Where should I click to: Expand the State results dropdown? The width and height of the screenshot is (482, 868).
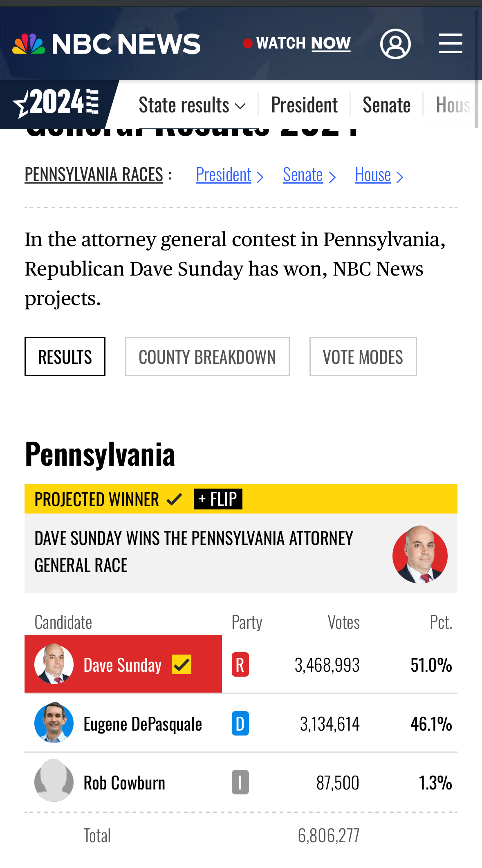tap(192, 105)
